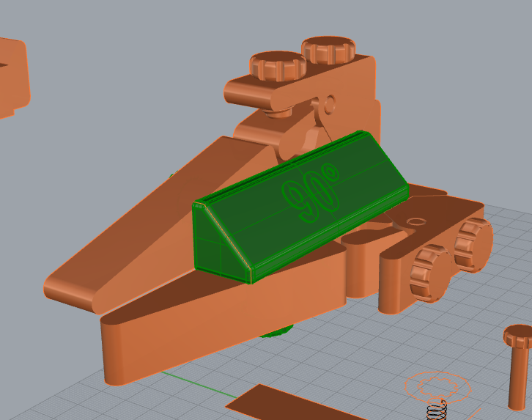Screen dimensions: 532x420
Task: Pick the rearmost knurled knob on the top clamp arm
Action: (x=328, y=50)
